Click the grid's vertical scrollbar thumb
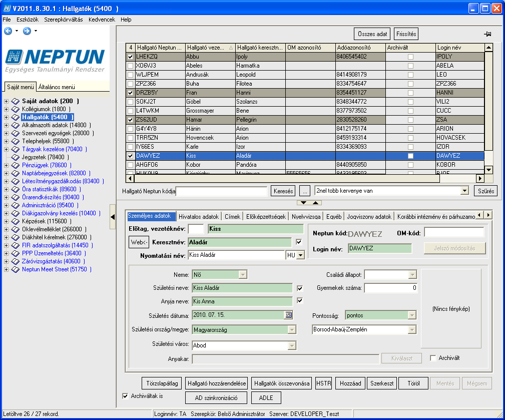Screen dimensions: 505x420 pyautogui.click(x=488, y=101)
